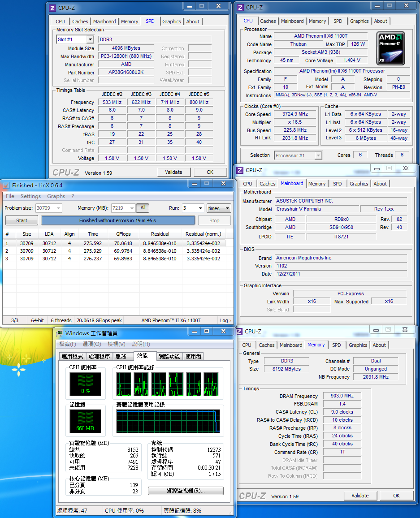Switch to 處理程序 tab in Task Manager

pos(99,356)
